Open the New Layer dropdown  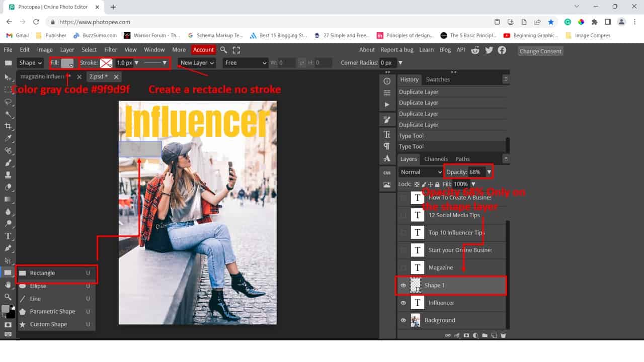point(197,63)
